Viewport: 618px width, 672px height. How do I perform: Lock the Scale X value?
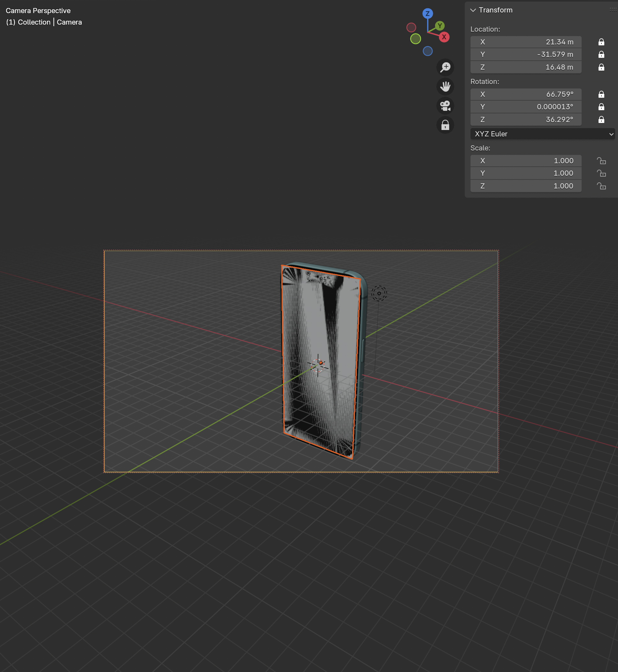coord(601,161)
